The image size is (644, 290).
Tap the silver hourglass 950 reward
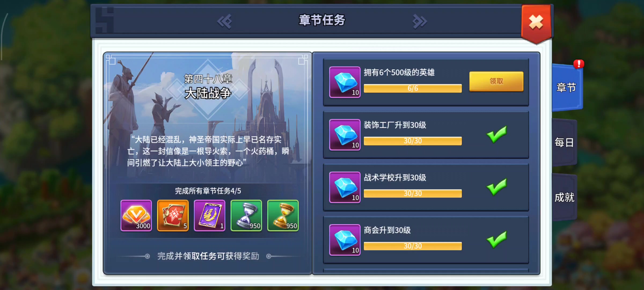[246, 215]
